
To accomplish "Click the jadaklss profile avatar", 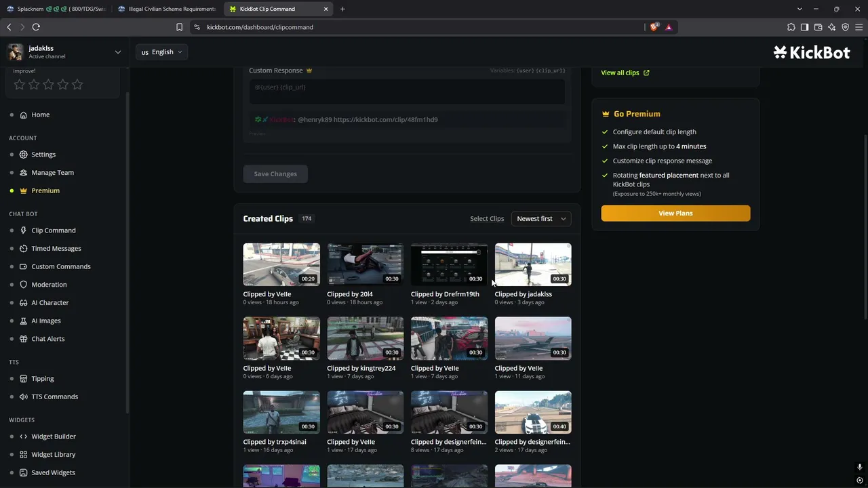I will point(16,52).
